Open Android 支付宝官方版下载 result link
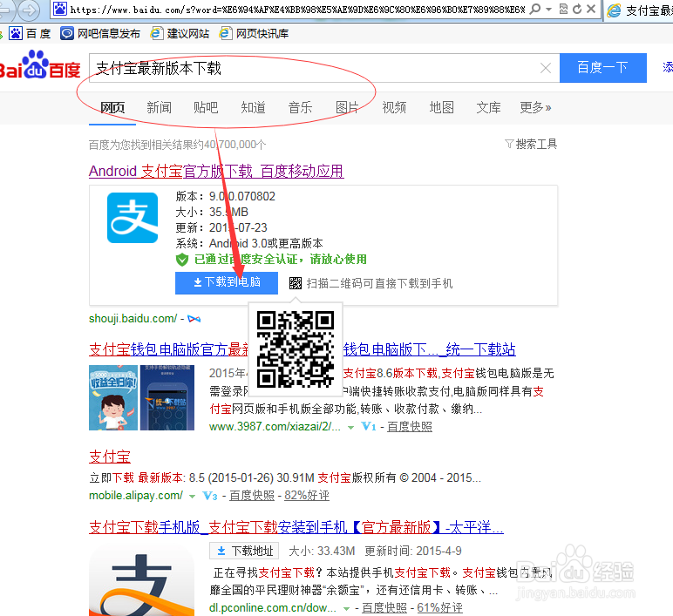 pos(216,171)
